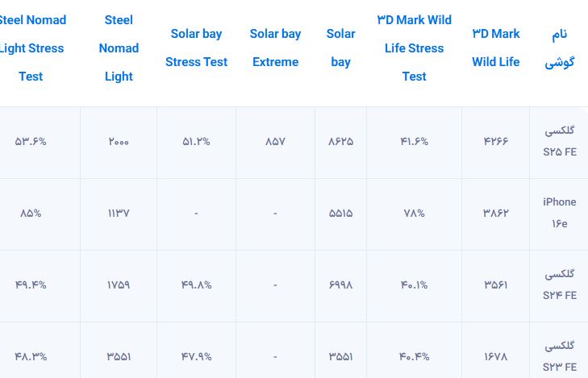Click the 49.8% Solar bay stress value
The height and width of the screenshot is (378, 588).
pyautogui.click(x=196, y=285)
